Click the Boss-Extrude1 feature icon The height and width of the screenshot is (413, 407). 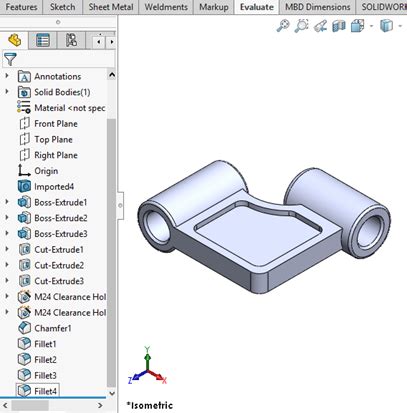click(24, 202)
